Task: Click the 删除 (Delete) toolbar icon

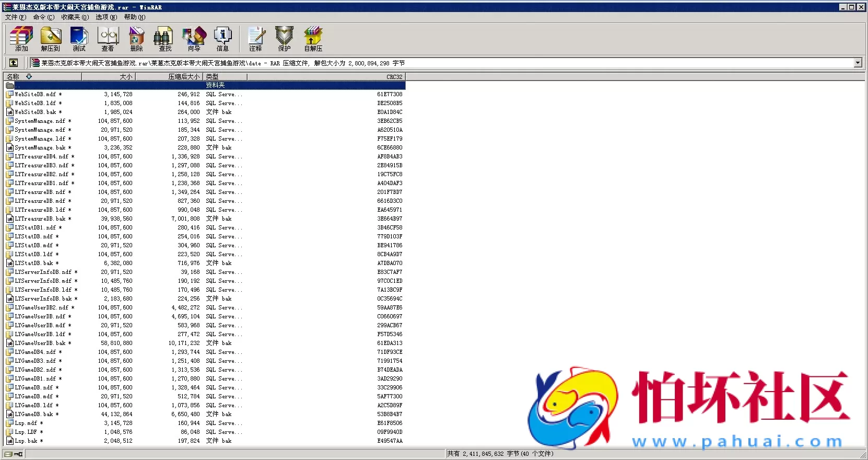Action: (x=136, y=39)
